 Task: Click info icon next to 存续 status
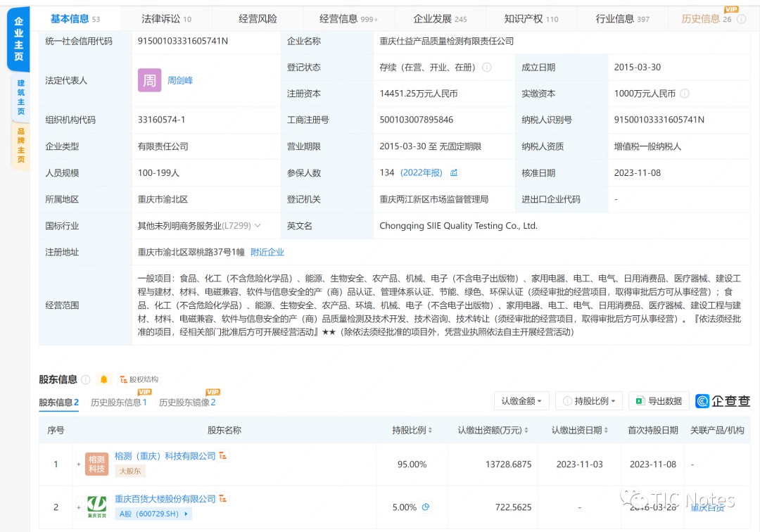coord(487,68)
